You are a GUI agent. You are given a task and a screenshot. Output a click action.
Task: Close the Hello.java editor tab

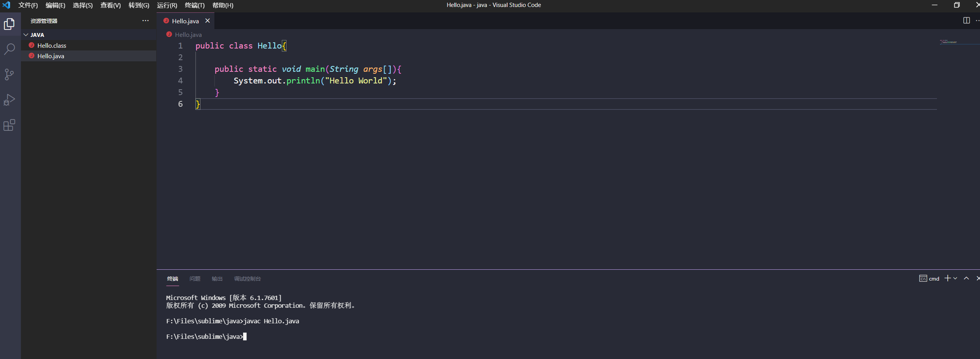(x=207, y=21)
